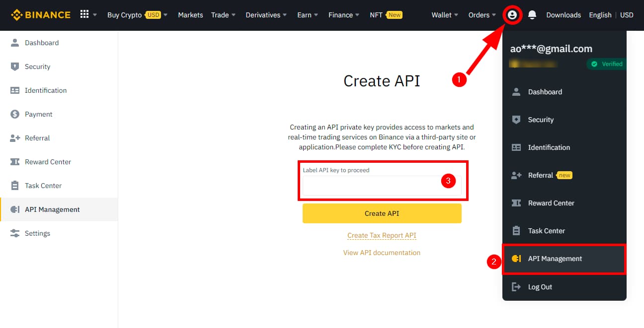The image size is (644, 328).
Task: Select Identification text in left sidebar
Action: coord(46,90)
